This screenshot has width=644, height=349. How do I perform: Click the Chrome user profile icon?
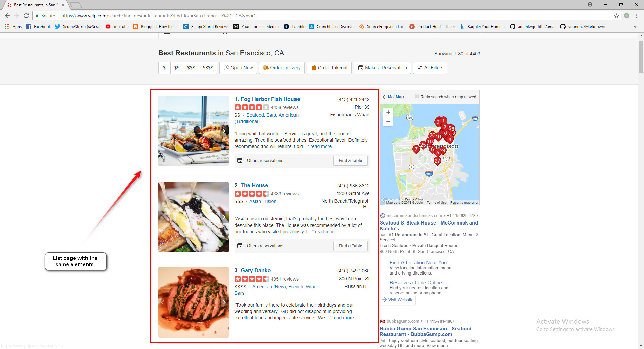pyautogui.click(x=590, y=4)
